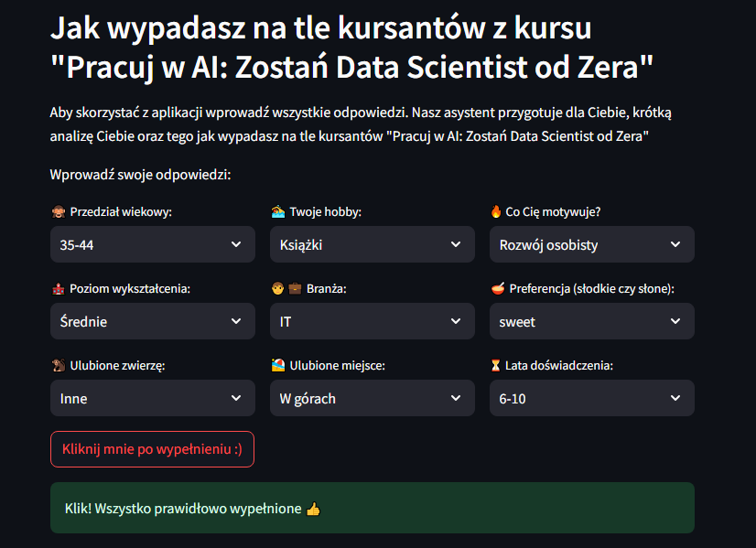This screenshot has width=756, height=548.
Task: Expand the Ulubione zwierzę dropdown showing Inne
Action: (152, 397)
